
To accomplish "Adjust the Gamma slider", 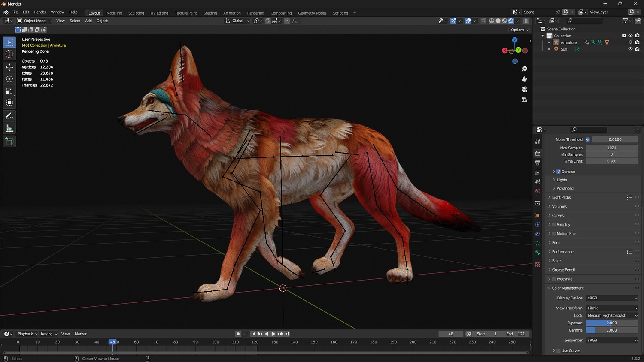I will click(x=612, y=330).
